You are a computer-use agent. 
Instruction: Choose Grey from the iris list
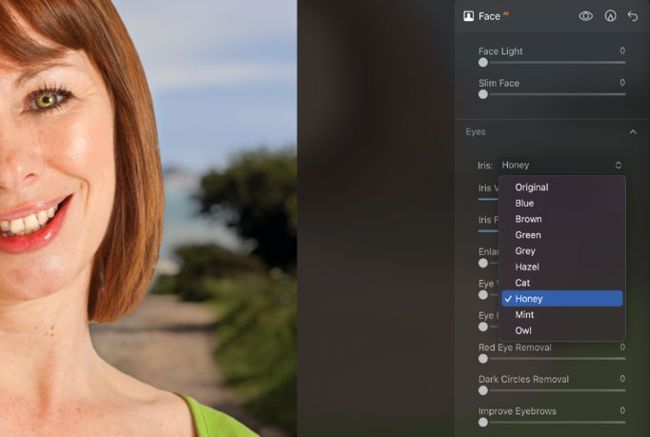click(x=525, y=251)
